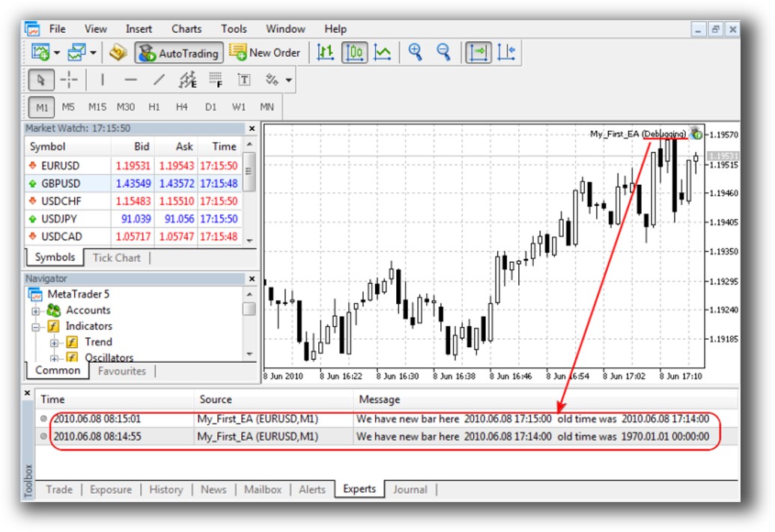Image resolution: width=775 pixels, height=532 pixels.
Task: Switch to the Tick Chart tab
Action: 117,258
